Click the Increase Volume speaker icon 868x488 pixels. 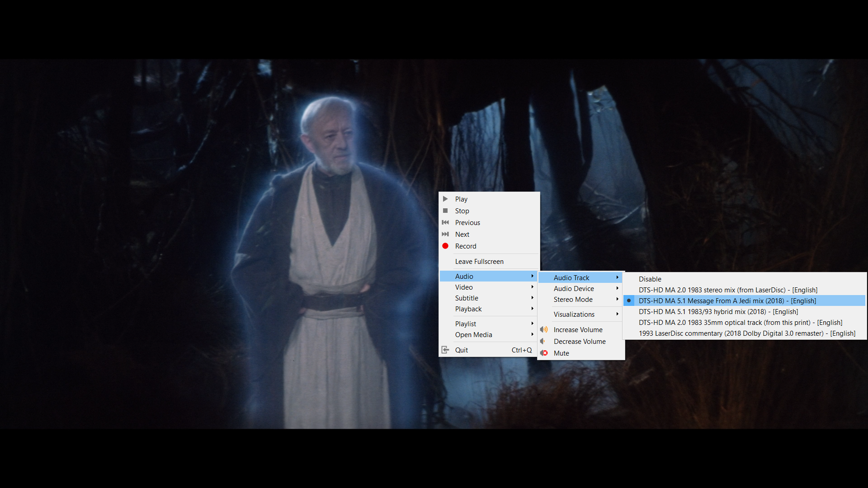(544, 329)
